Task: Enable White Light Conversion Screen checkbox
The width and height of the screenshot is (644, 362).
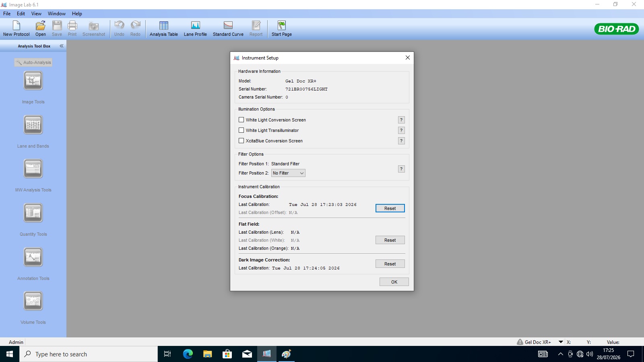Action: coord(242,120)
